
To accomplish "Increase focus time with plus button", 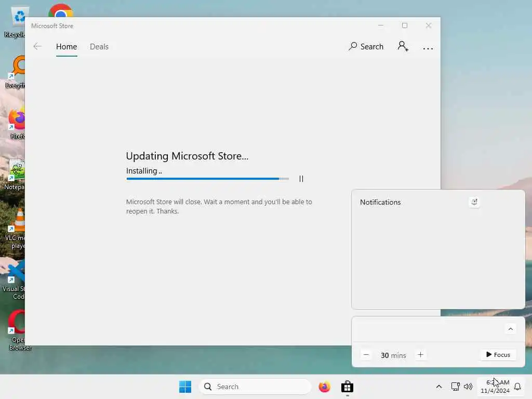I will [x=420, y=355].
